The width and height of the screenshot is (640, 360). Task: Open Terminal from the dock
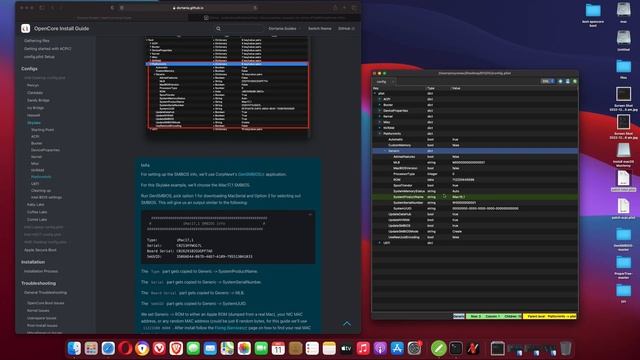[x=456, y=348]
